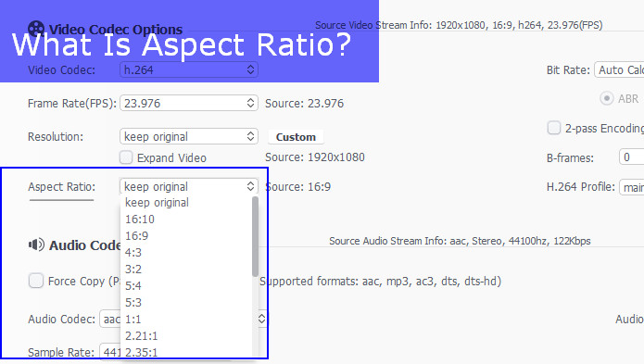The width and height of the screenshot is (644, 364).
Task: Choose 3:2 aspect ratio option
Action: point(187,270)
